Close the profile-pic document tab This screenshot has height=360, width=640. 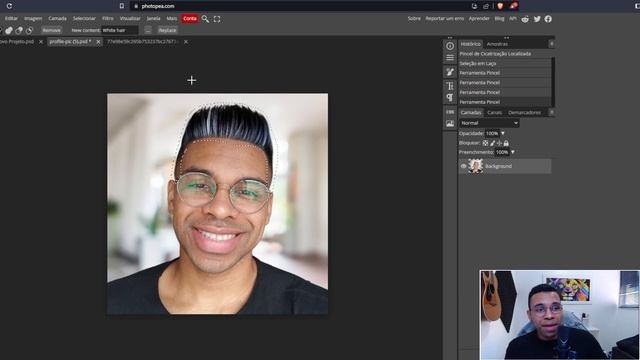click(98, 42)
